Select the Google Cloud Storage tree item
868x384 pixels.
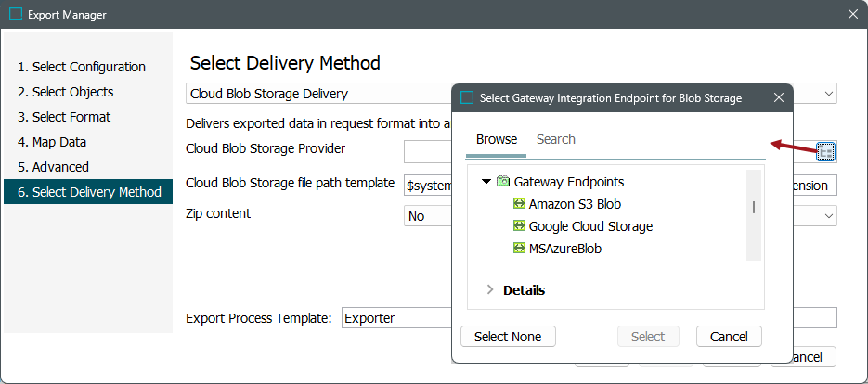pyautogui.click(x=590, y=226)
